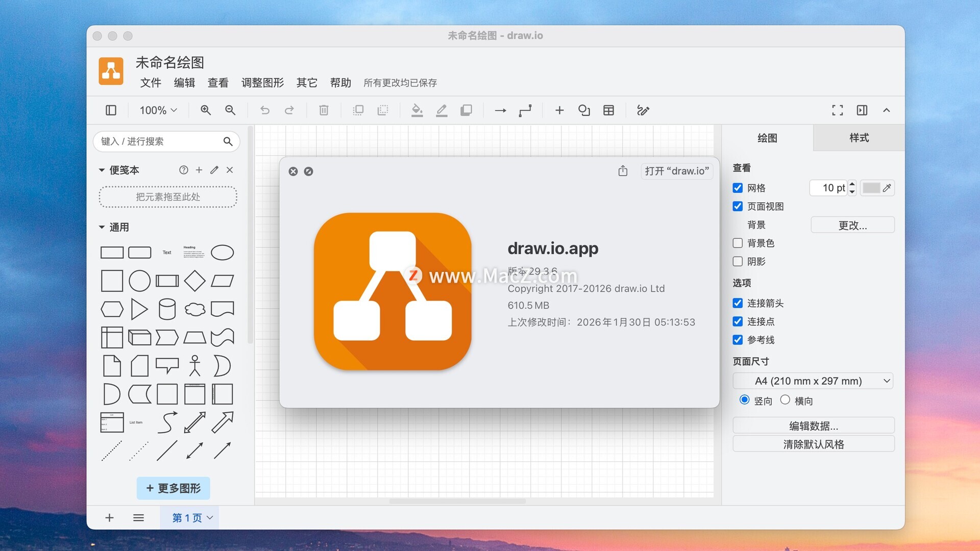Click the grid color swatch
This screenshot has width=980, height=551.
coord(871,188)
